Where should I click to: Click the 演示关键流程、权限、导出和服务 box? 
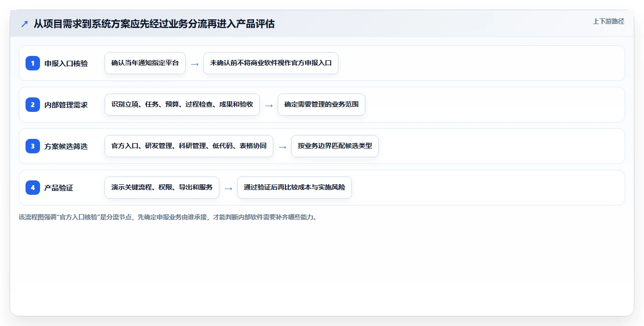162,188
